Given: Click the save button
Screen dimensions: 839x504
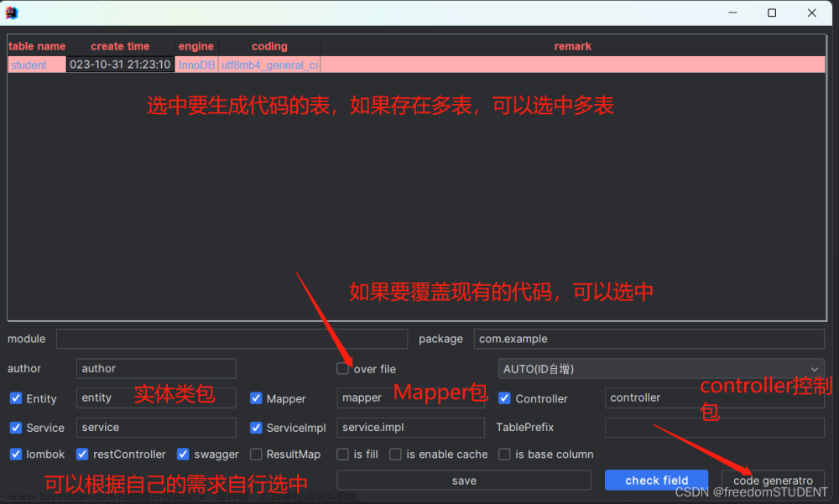Looking at the screenshot, I should tap(464, 481).
